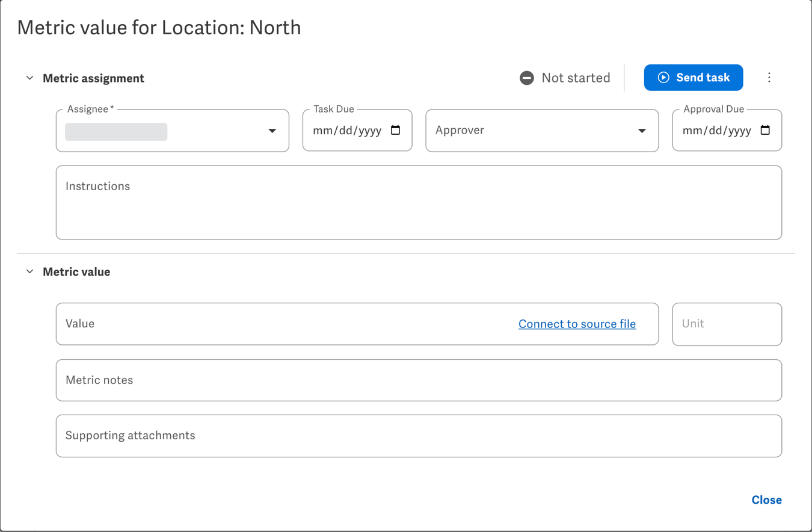The width and height of the screenshot is (812, 532).
Task: Click into the Value input field
Action: (x=357, y=324)
